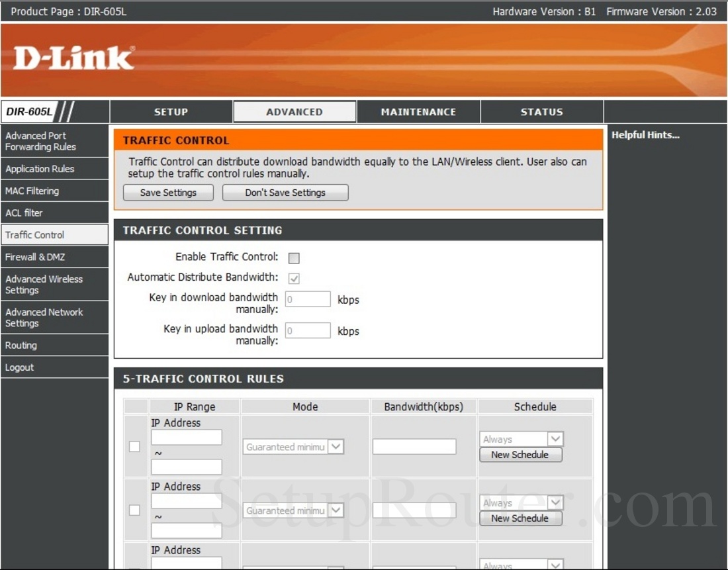Screen dimensions: 728x570
Task: Click Product Page : DIR-605L text
Action: [x=68, y=12]
